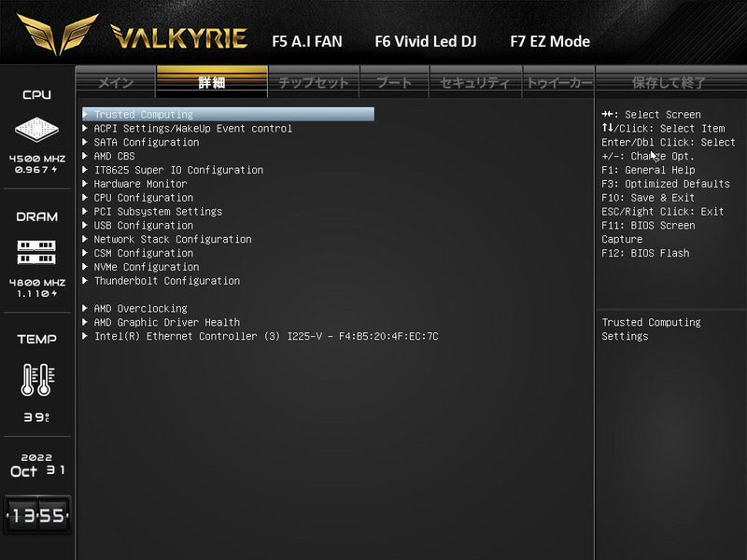Click the Oct 31 date display

(37, 471)
